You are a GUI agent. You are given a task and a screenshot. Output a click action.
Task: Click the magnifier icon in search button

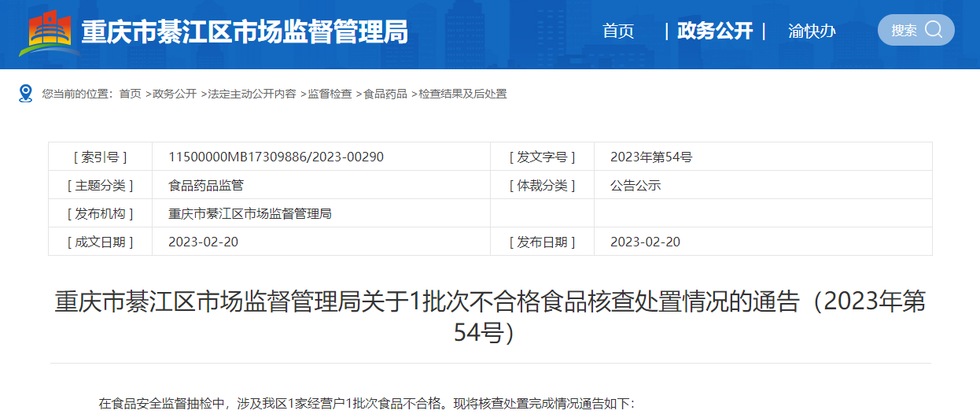click(x=933, y=30)
